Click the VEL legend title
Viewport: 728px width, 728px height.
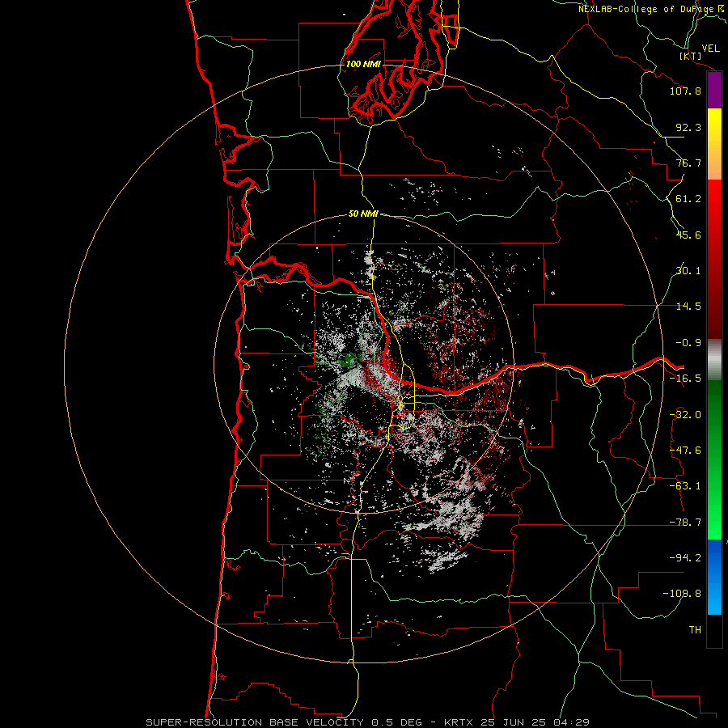click(x=710, y=49)
